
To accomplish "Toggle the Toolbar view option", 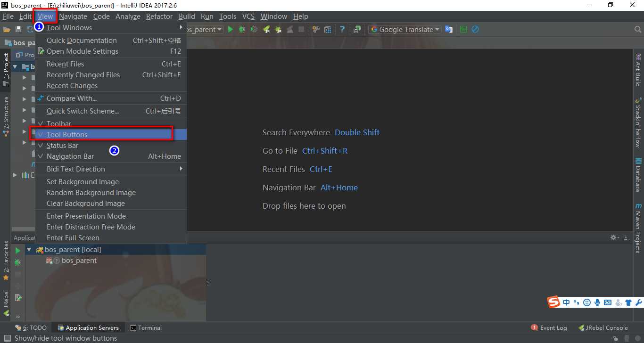I will click(x=111, y=123).
